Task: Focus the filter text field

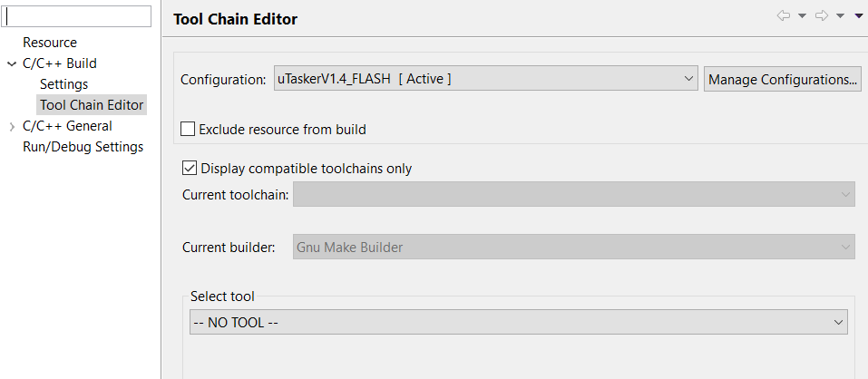Action: (x=78, y=16)
